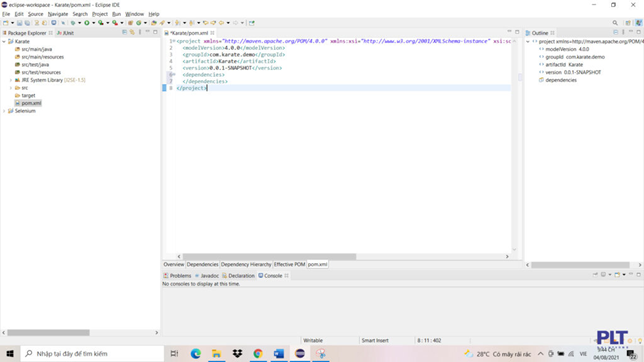The image size is (644, 362).
Task: Switch to the Javadoc tab
Action: tap(207, 276)
